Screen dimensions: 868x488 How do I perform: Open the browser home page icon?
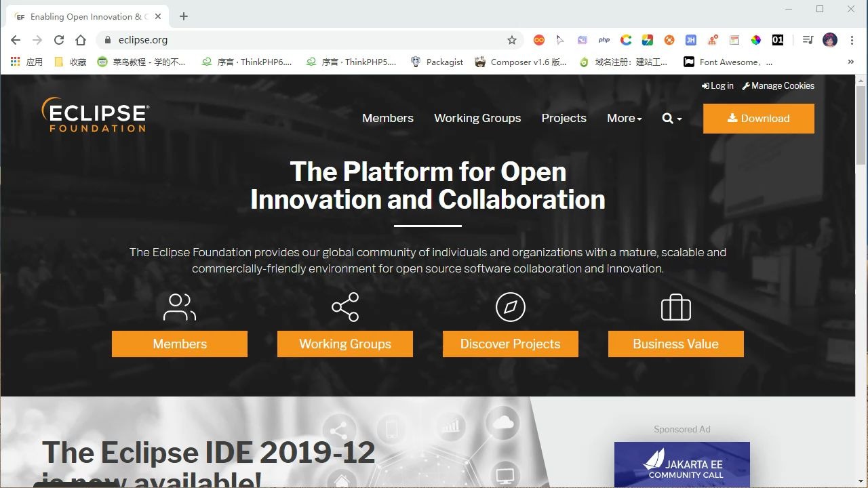[81, 40]
